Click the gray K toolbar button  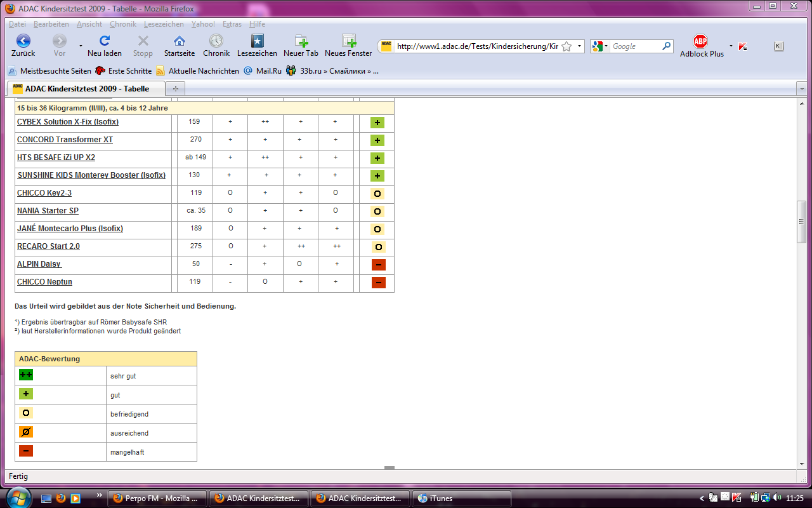(x=779, y=46)
